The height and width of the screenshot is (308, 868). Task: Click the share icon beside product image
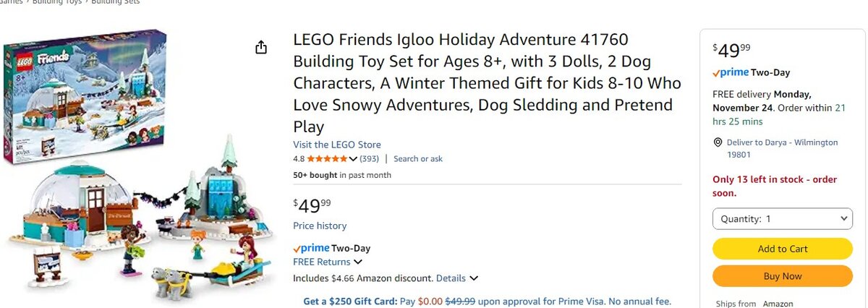[261, 48]
